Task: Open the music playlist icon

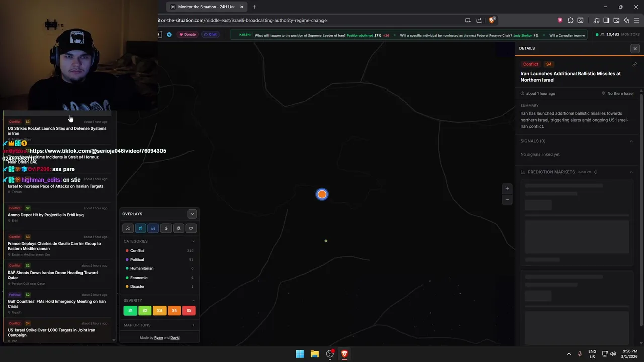Action: point(596,20)
